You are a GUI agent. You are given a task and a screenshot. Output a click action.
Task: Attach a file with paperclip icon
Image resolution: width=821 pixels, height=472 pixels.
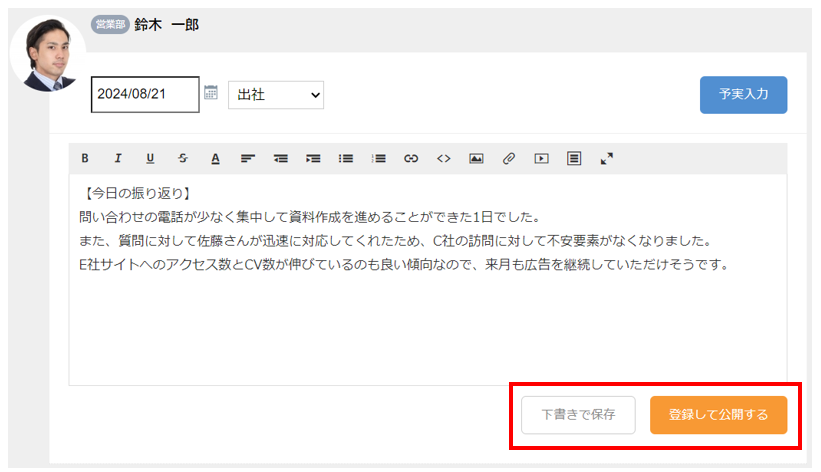point(509,158)
